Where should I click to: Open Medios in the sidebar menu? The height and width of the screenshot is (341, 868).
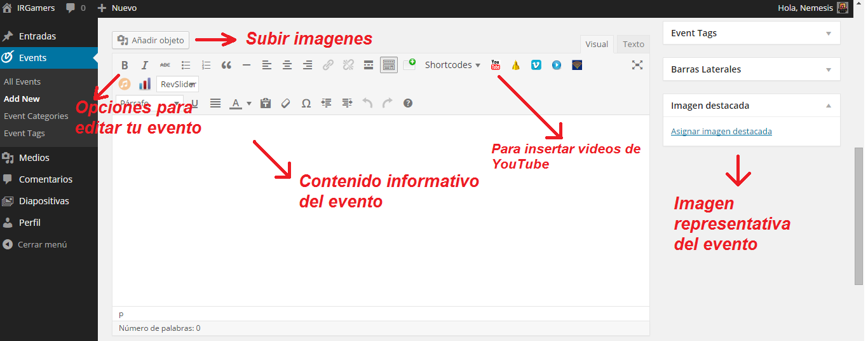click(34, 158)
